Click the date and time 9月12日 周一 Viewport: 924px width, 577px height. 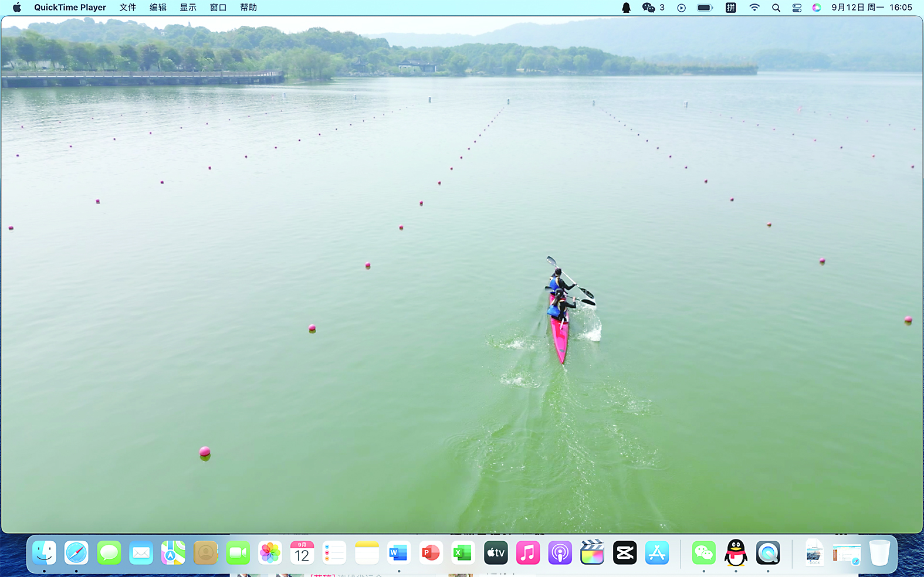tap(871, 8)
